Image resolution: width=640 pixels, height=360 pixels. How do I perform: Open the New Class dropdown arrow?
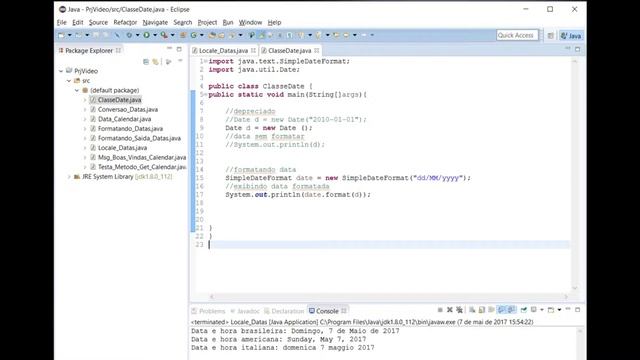click(202, 35)
